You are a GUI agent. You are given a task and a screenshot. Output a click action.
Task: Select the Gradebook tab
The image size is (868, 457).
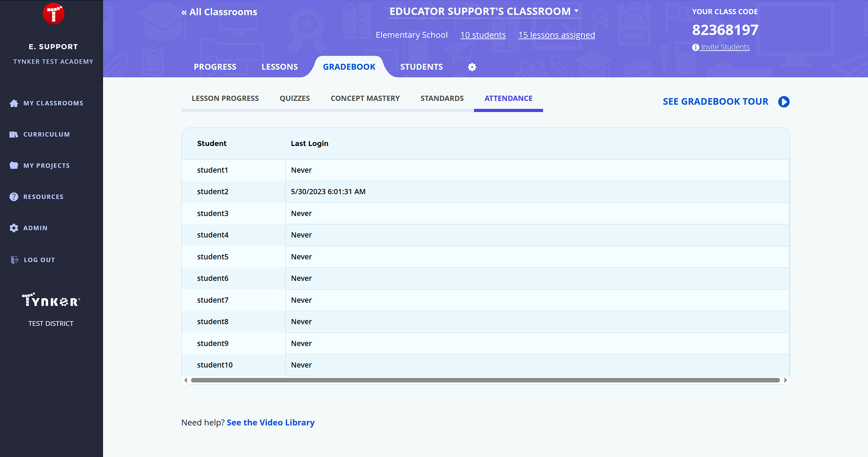coord(349,67)
